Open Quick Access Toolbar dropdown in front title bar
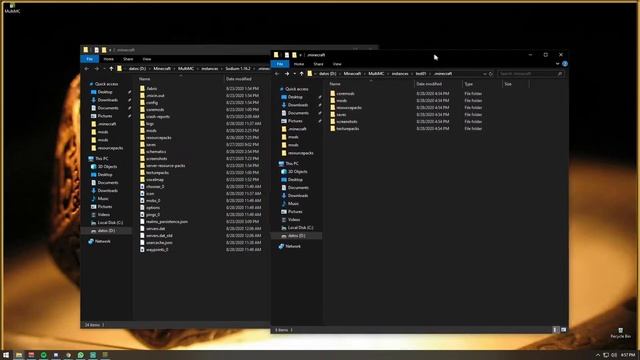Screen dimensions: 640x360 300,55
